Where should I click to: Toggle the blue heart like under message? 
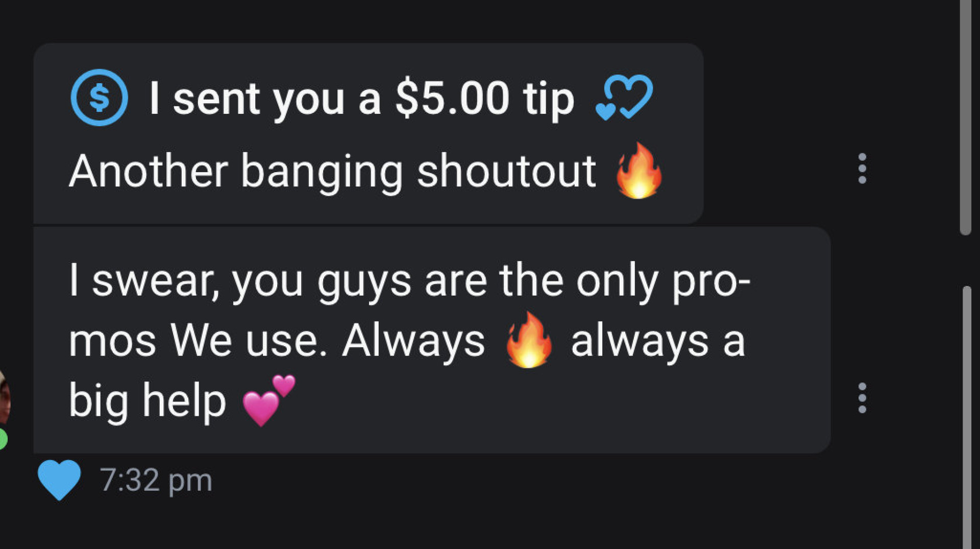[x=59, y=480]
